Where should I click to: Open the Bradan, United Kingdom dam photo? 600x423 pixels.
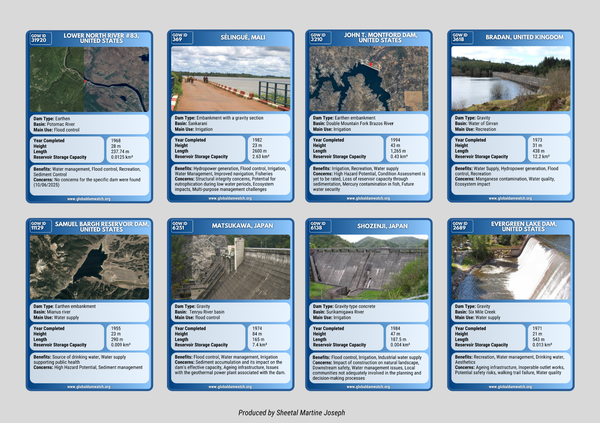click(x=510, y=80)
